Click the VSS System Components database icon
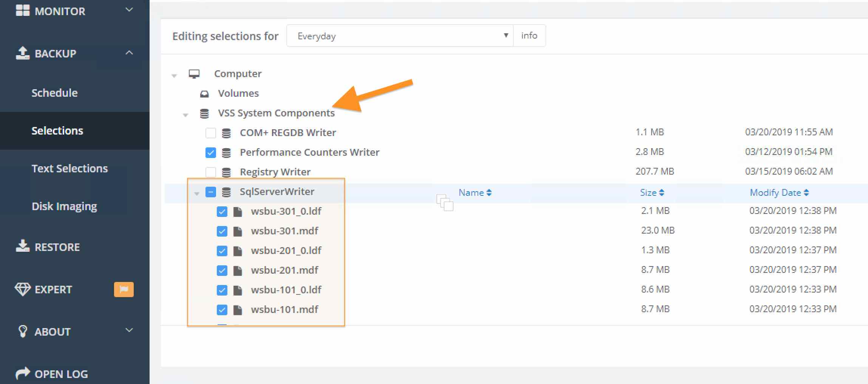 coord(204,113)
